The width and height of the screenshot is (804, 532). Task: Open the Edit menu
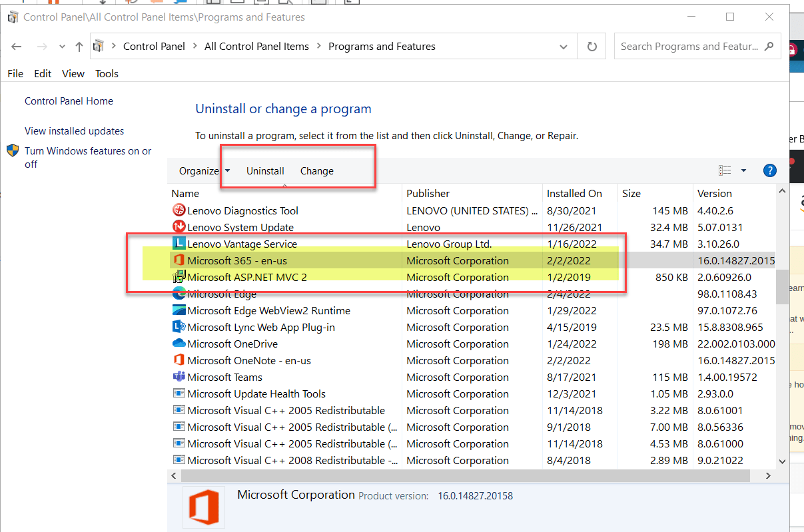pyautogui.click(x=43, y=73)
